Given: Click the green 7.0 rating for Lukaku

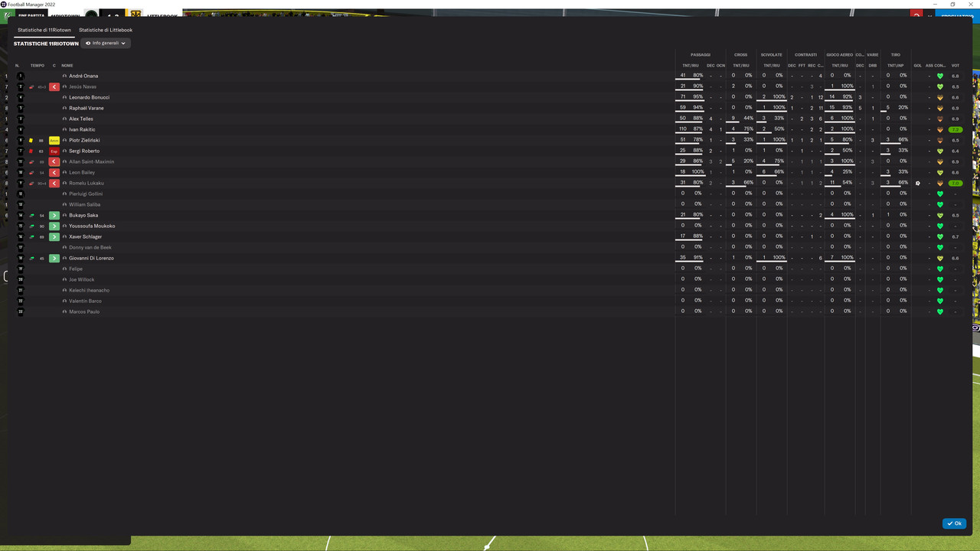Looking at the screenshot, I should [955, 184].
